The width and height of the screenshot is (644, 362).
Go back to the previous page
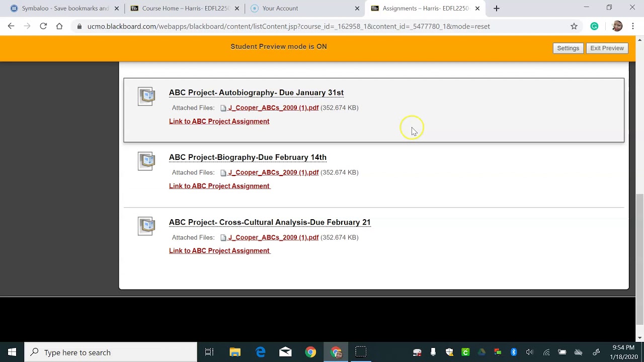(11, 26)
